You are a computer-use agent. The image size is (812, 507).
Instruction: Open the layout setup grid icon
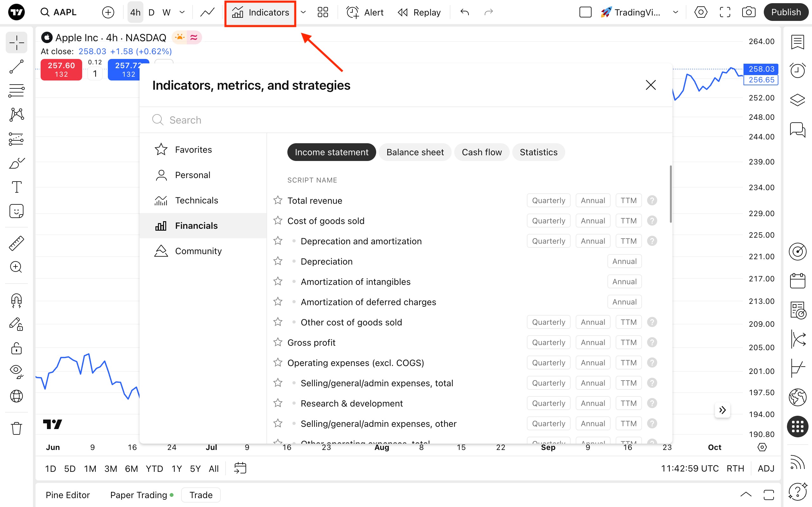click(323, 12)
